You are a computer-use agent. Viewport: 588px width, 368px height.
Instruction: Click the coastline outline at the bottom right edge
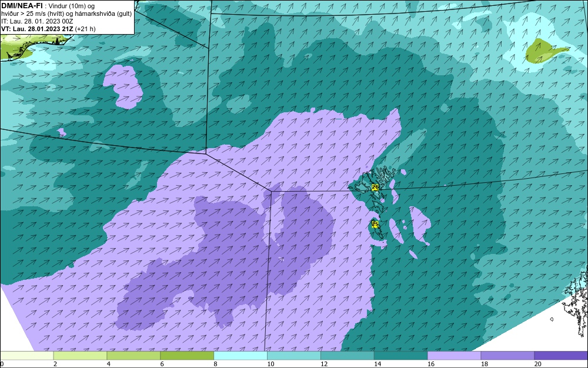tap(577, 302)
